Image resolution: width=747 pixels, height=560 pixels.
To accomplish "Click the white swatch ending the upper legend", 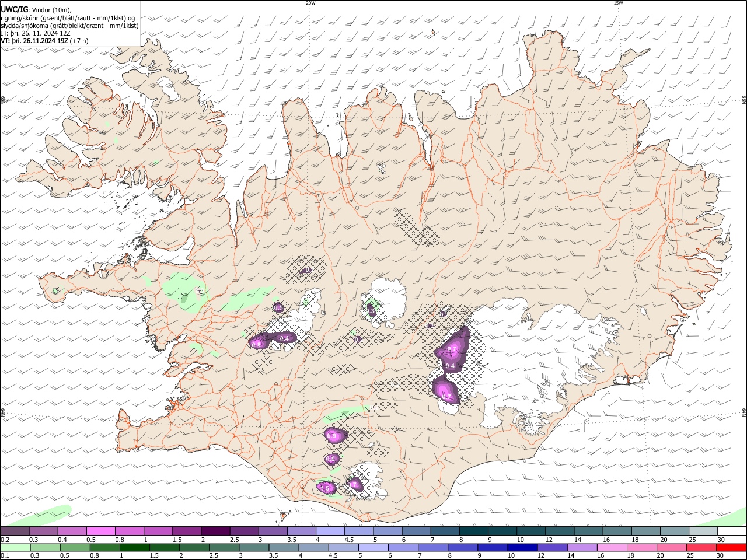I will [732, 531].
